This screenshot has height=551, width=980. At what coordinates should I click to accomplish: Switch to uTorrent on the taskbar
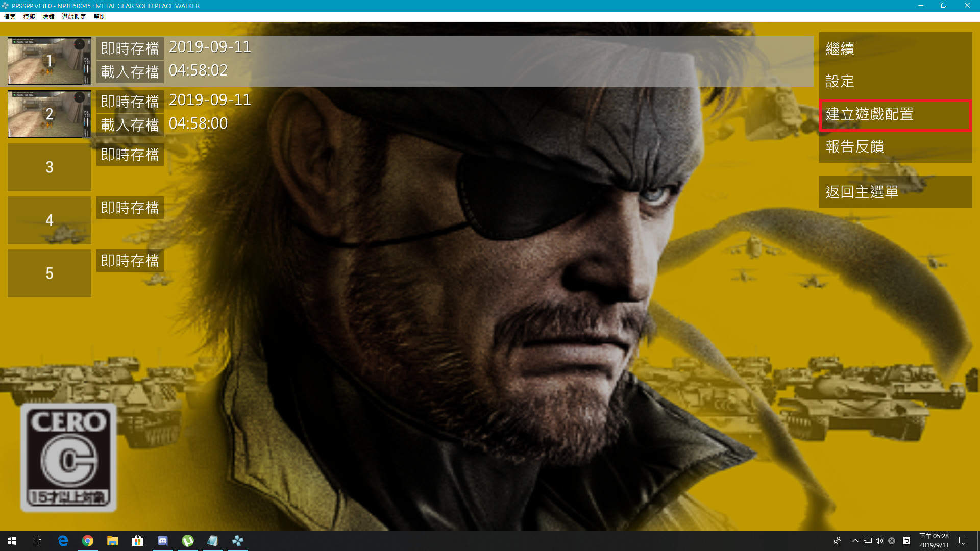[188, 541]
